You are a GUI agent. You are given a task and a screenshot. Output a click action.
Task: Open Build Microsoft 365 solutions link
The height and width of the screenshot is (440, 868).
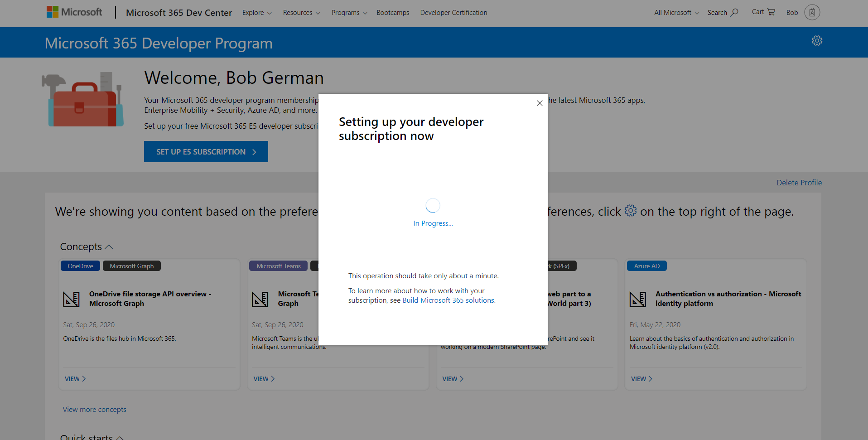(x=448, y=300)
